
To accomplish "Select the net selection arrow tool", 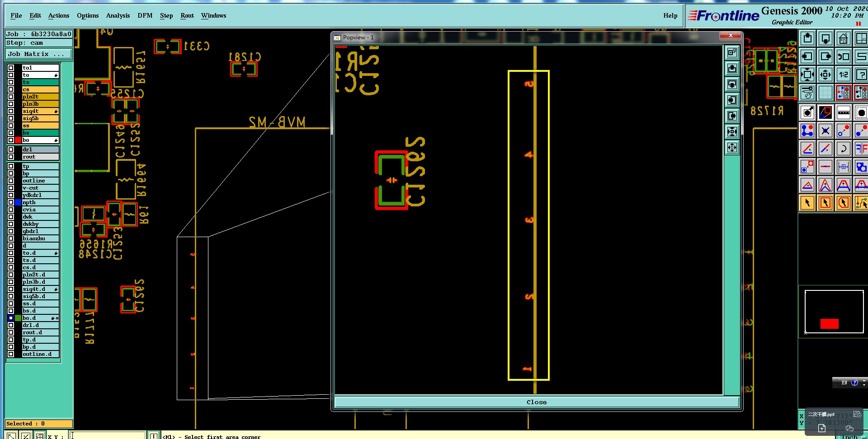I will (x=861, y=203).
